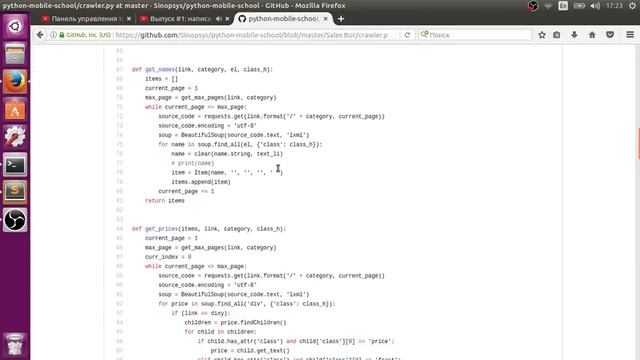Click 'if (link == dixy):' line

click(201, 313)
